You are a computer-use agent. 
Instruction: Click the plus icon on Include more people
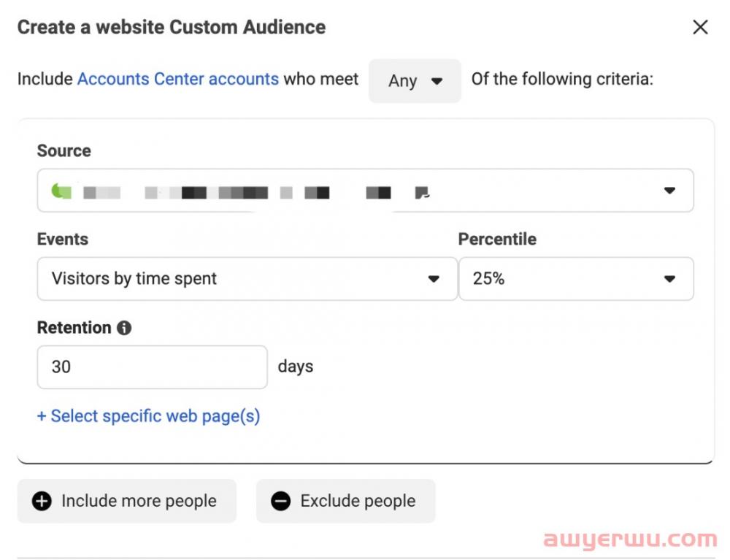click(42, 501)
